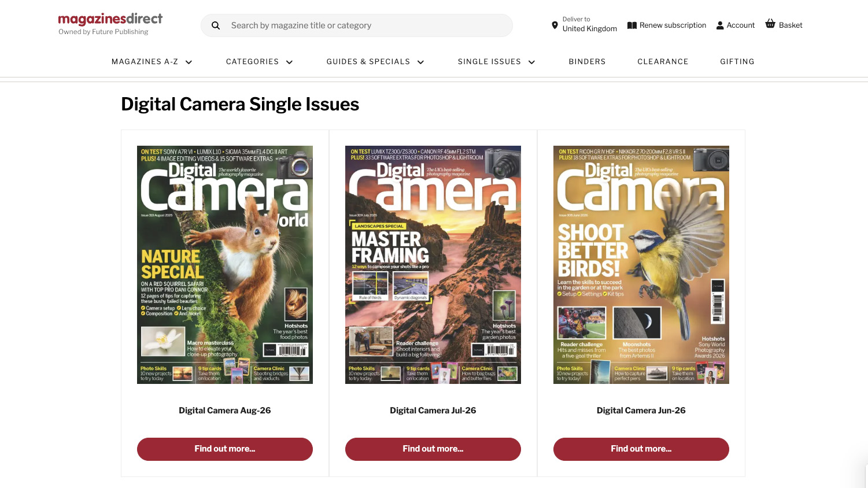Click the Digital Camera Jun-26 title
The width and height of the screenshot is (868, 488).
(641, 411)
